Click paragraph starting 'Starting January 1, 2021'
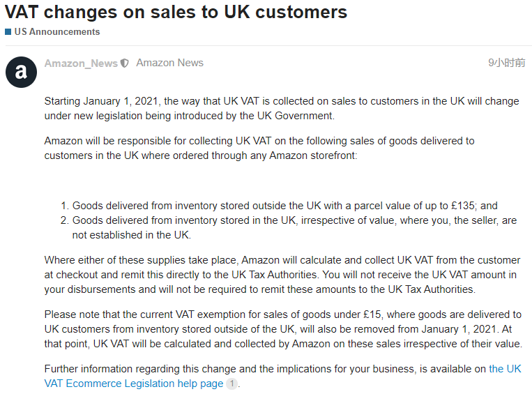Image resolution: width=532 pixels, height=394 pixels. [282, 108]
